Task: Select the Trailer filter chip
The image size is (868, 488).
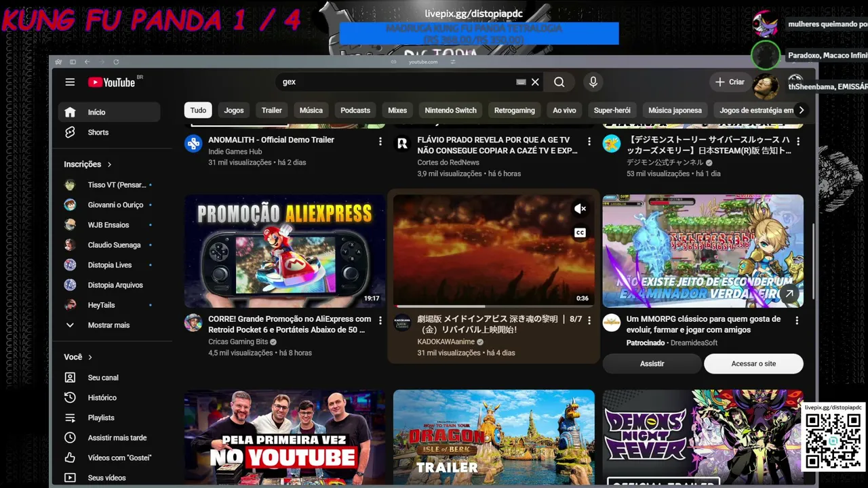Action: tap(272, 110)
